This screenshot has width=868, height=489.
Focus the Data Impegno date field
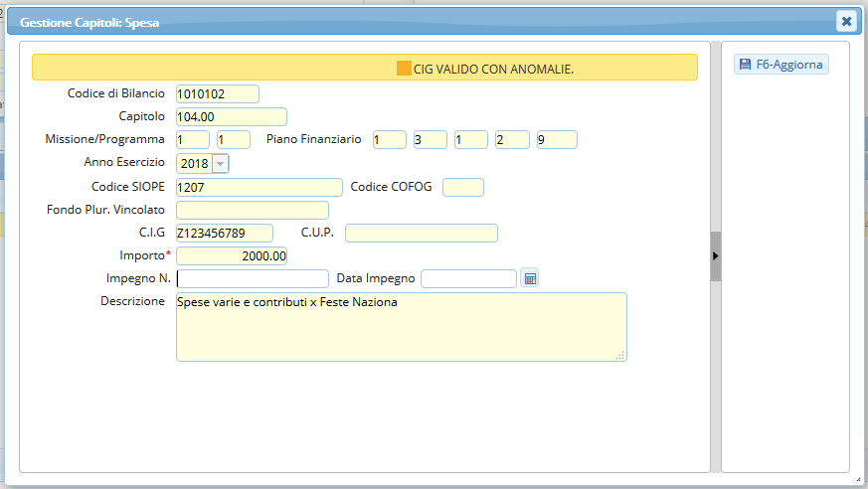pyautogui.click(x=468, y=279)
